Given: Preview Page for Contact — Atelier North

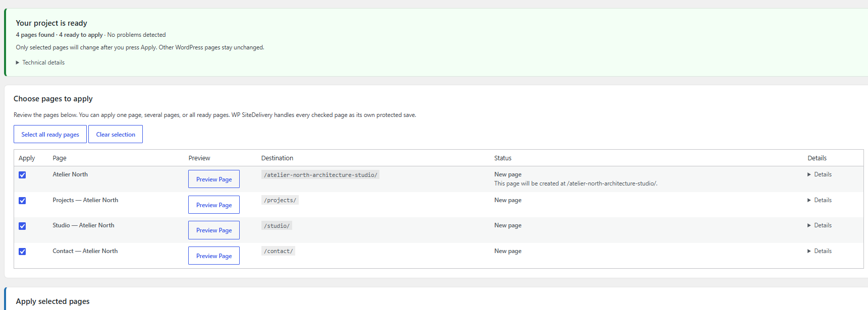Looking at the screenshot, I should coord(214,256).
